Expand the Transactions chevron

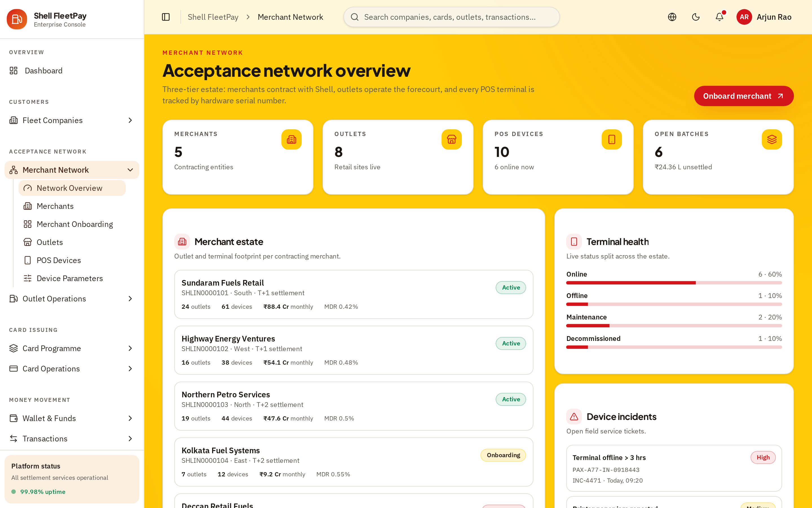[130, 439]
